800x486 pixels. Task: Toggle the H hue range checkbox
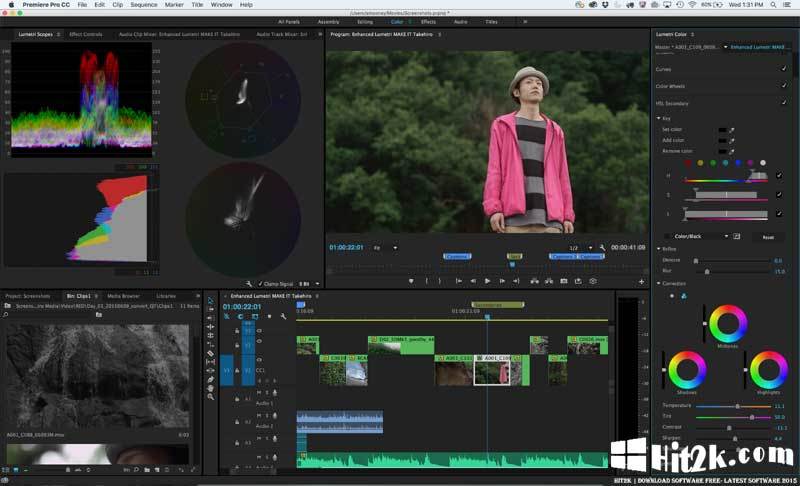779,175
